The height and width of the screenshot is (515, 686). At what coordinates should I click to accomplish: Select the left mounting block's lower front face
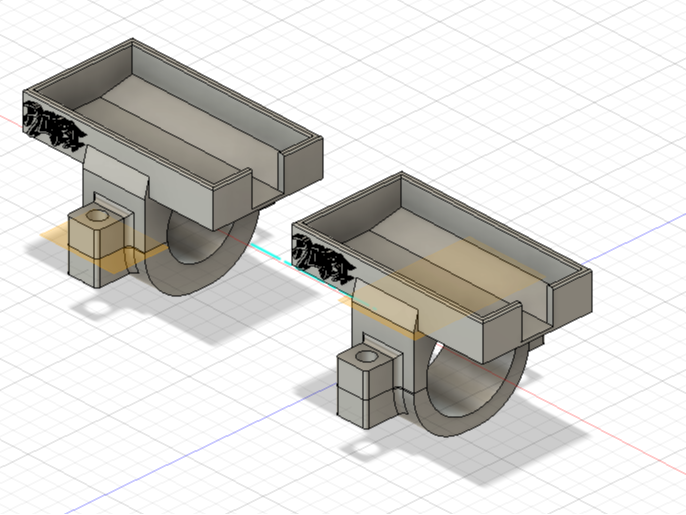[x=83, y=269]
